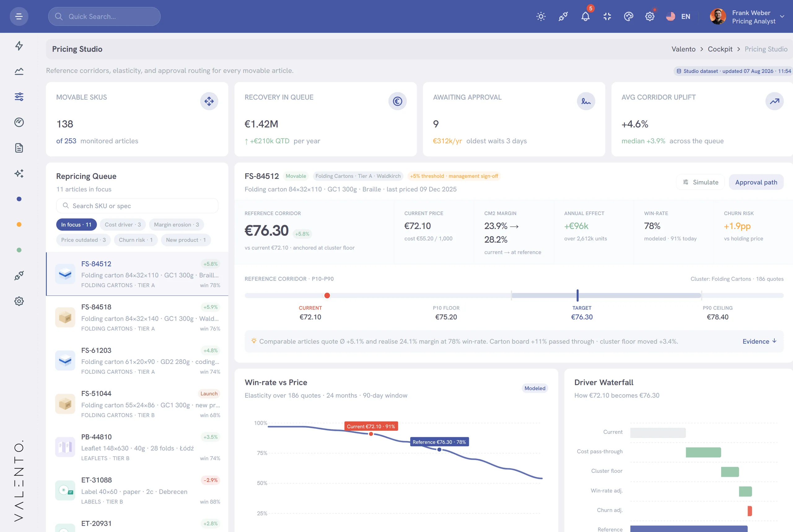Viewport: 793px width, 532px height.
Task: Open sidebar rocket icon
Action: click(19, 275)
